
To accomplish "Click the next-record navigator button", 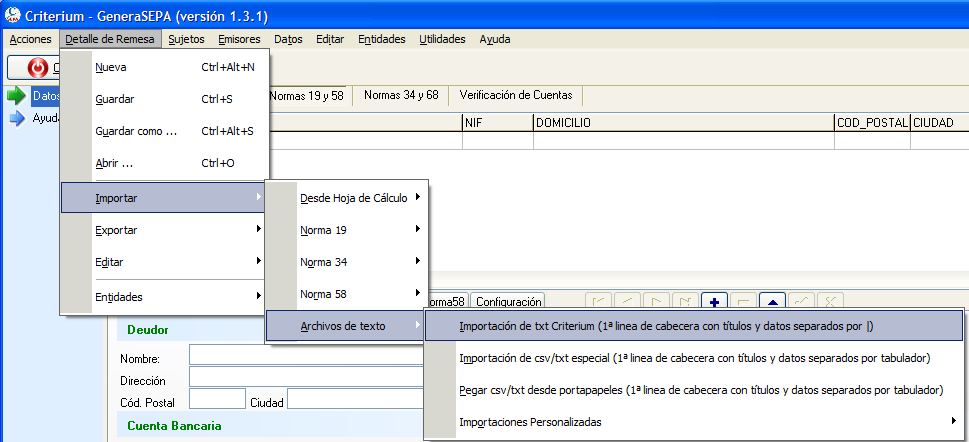I will click(x=657, y=301).
